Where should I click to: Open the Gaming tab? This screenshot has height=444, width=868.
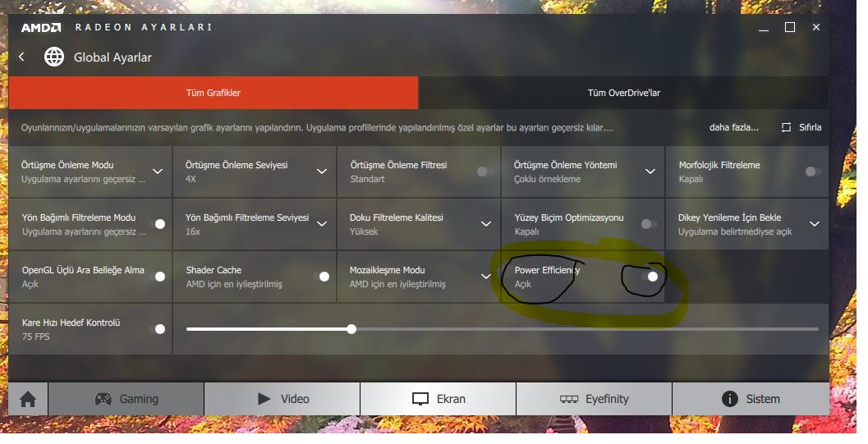[x=126, y=399]
